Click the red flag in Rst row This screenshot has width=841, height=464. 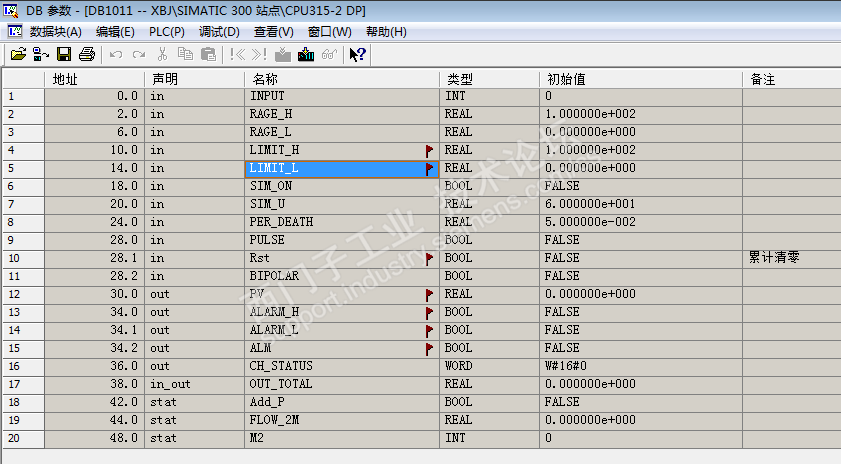(429, 259)
